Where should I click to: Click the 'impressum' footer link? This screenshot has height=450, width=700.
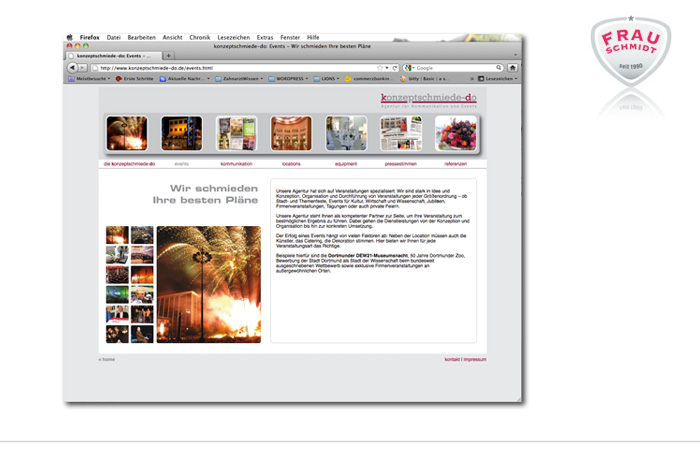(x=475, y=359)
